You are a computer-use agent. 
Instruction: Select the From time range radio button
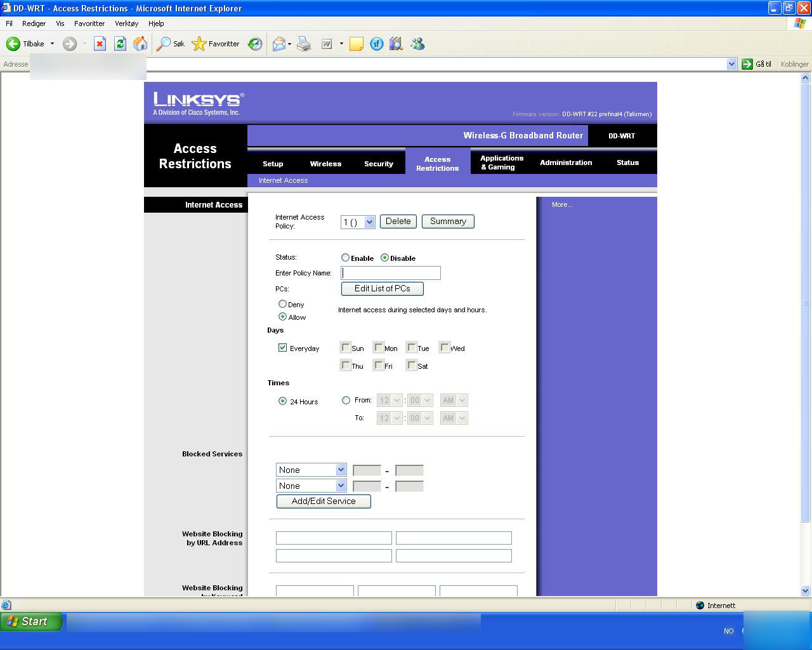coord(346,400)
